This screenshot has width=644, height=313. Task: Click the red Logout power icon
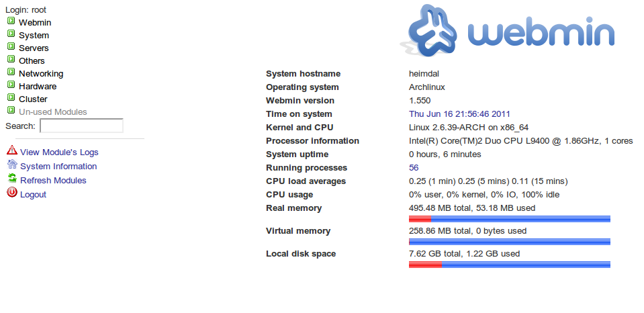(x=11, y=193)
